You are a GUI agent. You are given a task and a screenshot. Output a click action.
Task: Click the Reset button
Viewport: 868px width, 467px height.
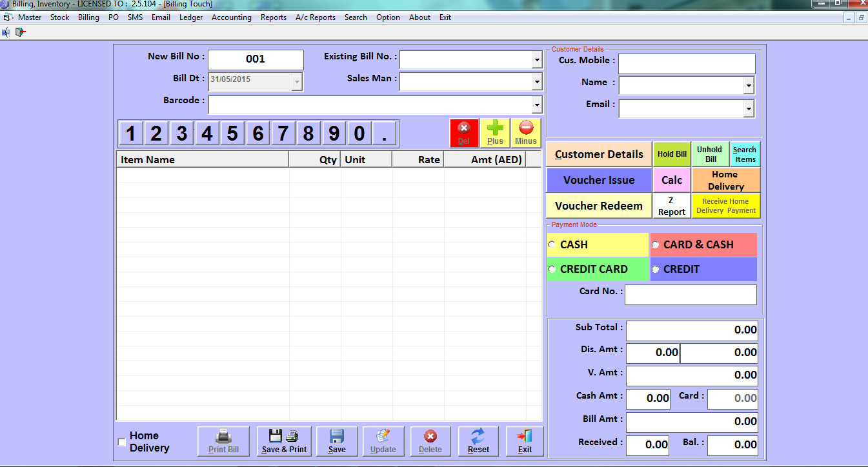tap(478, 441)
